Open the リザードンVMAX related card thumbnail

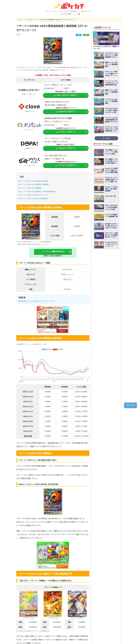tap(77, 604)
